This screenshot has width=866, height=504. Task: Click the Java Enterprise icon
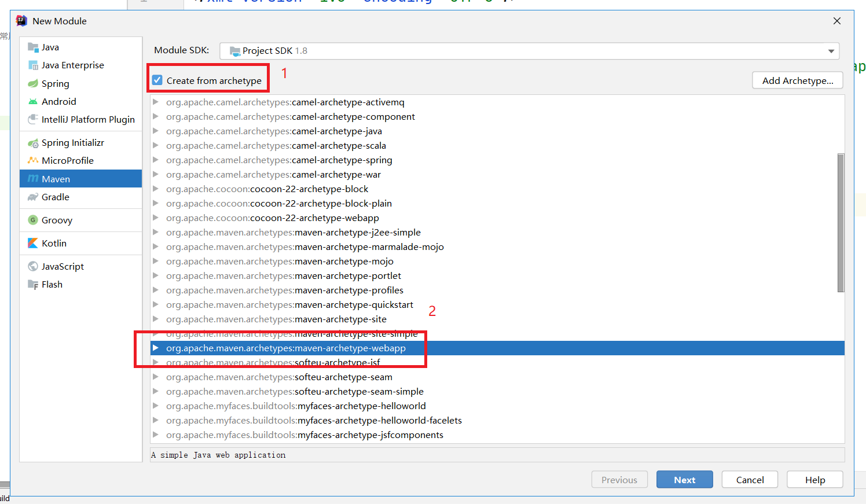(33, 65)
